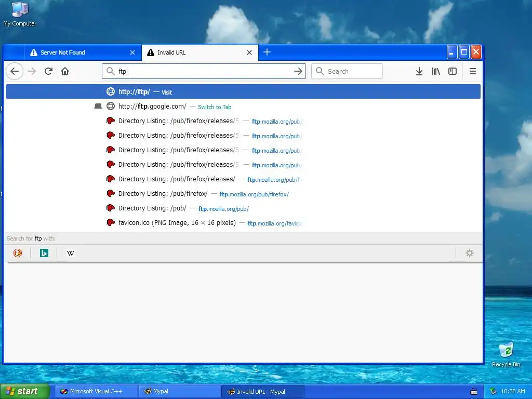Click the network tray icon near the clock
The image size is (532, 399).
click(x=493, y=392)
